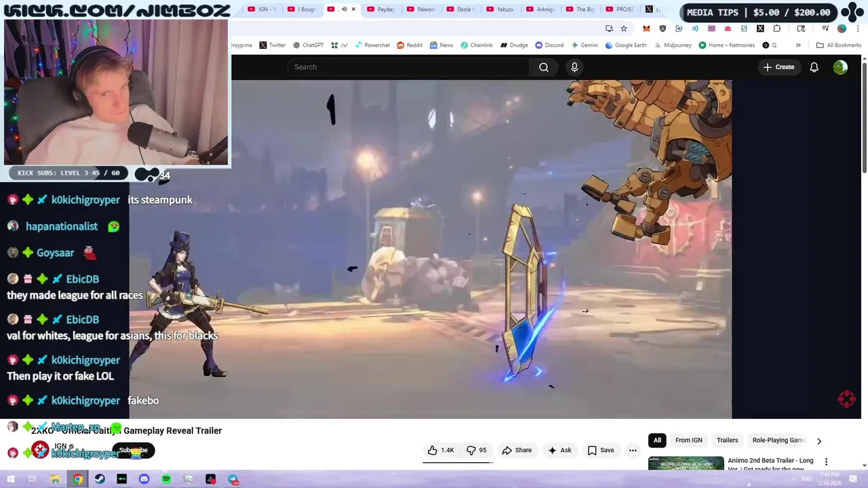This screenshot has height=488, width=868.
Task: Open Discord app from the taskbar
Action: pyautogui.click(x=144, y=479)
